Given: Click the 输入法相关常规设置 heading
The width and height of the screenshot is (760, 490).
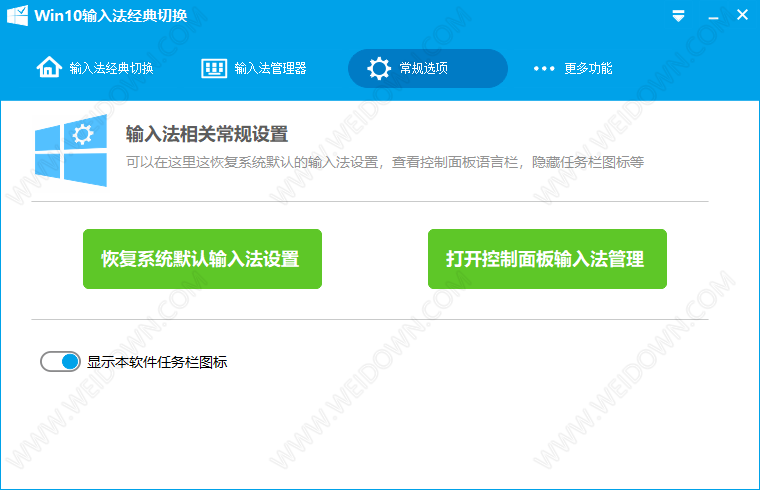Looking at the screenshot, I should (207, 134).
